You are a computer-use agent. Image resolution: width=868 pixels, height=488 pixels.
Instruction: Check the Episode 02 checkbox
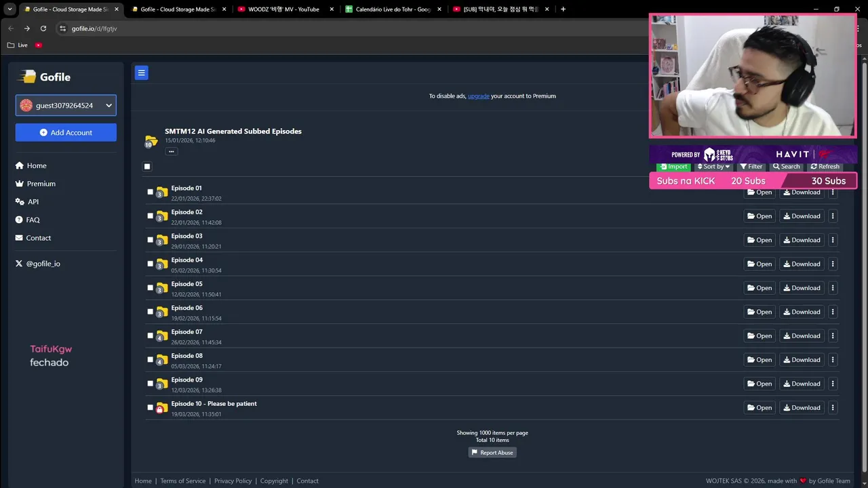click(151, 216)
